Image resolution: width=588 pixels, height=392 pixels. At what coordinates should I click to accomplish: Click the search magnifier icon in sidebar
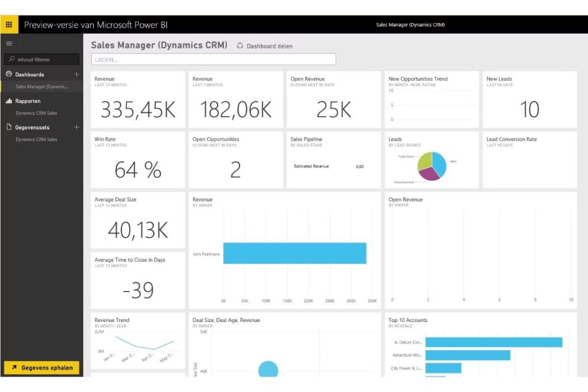11,59
